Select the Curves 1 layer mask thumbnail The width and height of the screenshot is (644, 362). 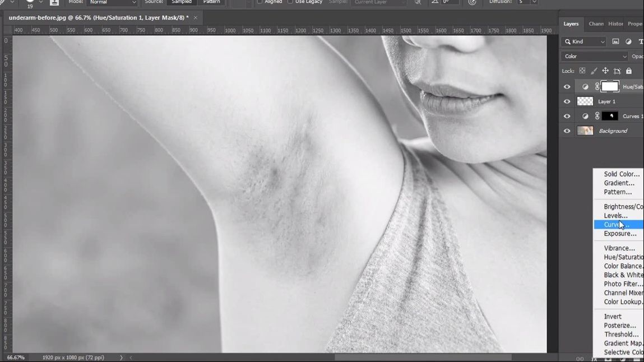(x=610, y=116)
